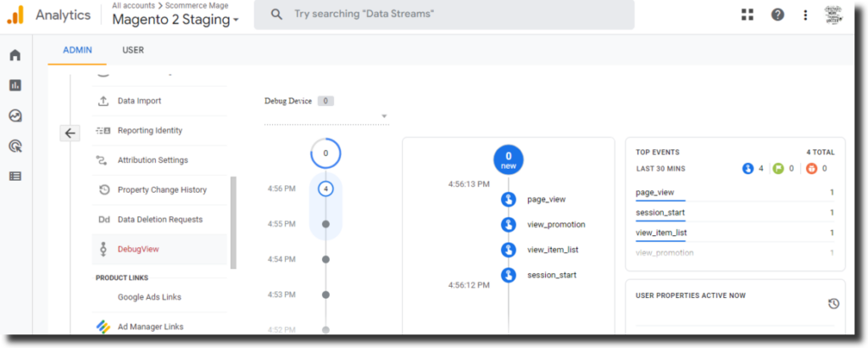Open Property Change History
Viewport: 868px width, 348px height.
click(x=159, y=190)
